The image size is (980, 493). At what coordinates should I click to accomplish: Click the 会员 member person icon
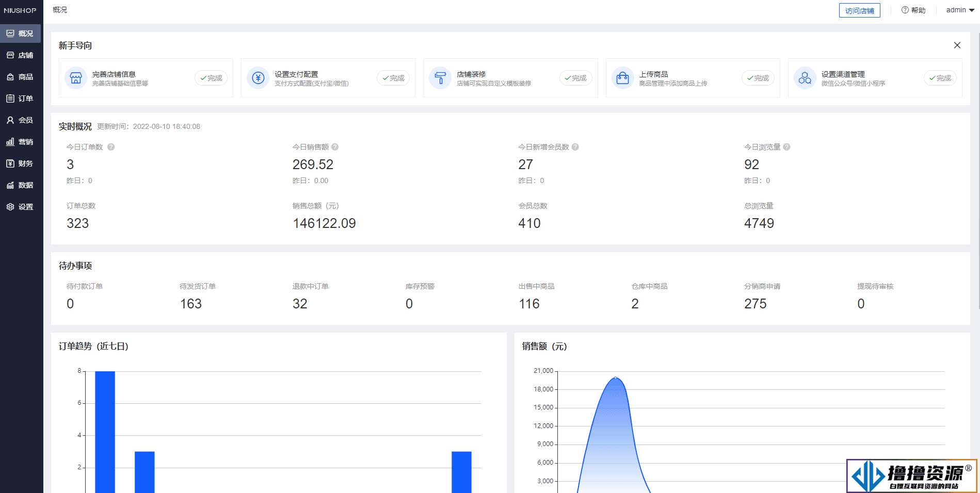[10, 120]
